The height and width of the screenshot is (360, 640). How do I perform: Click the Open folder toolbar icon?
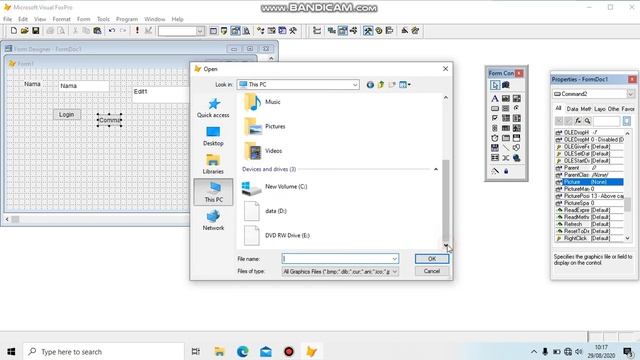click(x=24, y=31)
